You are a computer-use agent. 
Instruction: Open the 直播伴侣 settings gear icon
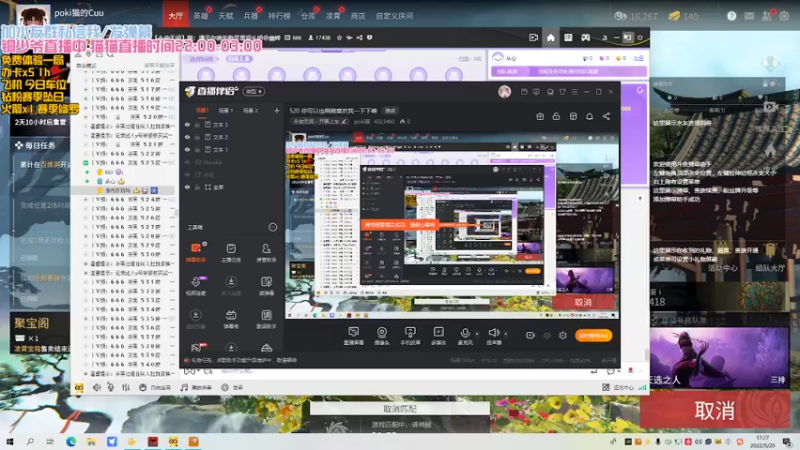click(563, 335)
